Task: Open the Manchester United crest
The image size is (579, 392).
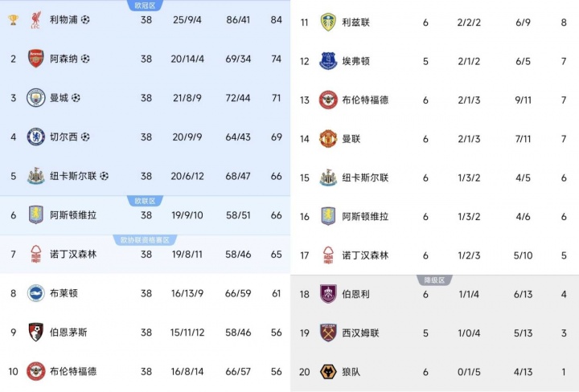Action: click(x=327, y=139)
